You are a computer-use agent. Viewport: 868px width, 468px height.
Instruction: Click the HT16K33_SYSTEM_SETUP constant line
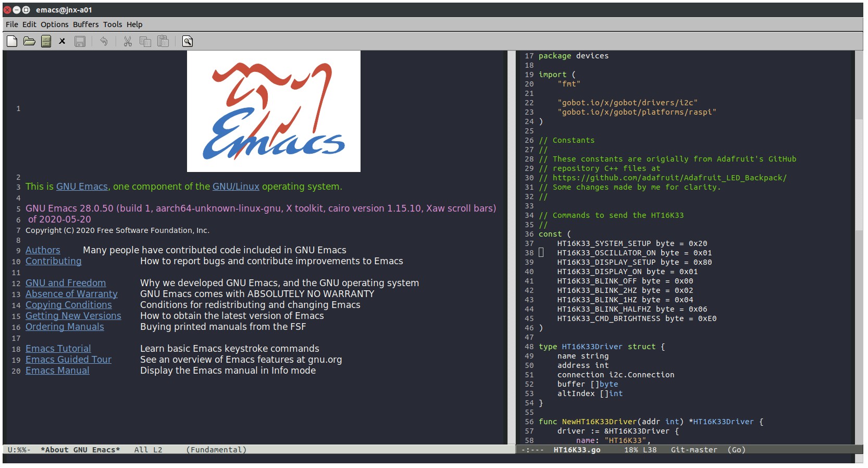point(632,243)
